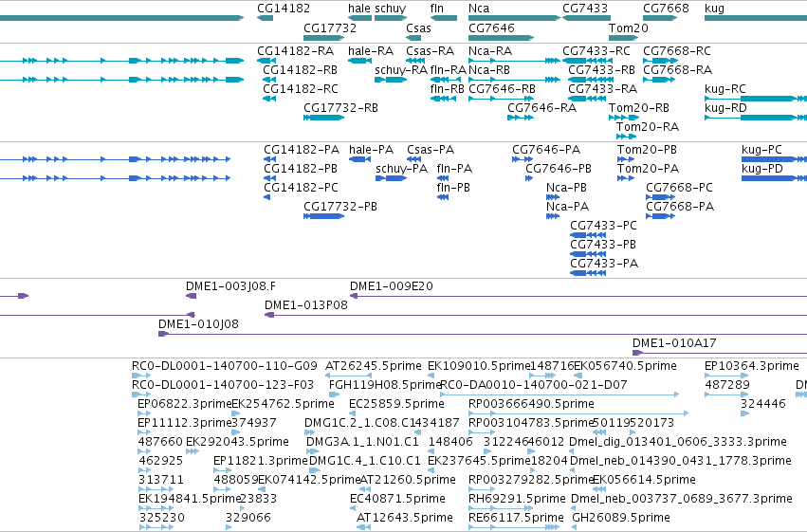Open transcript kug-RC

coord(725,89)
